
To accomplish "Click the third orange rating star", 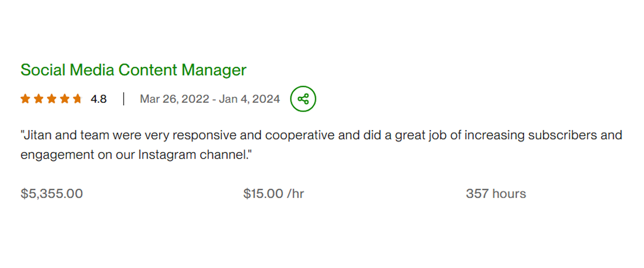I will tap(51, 99).
